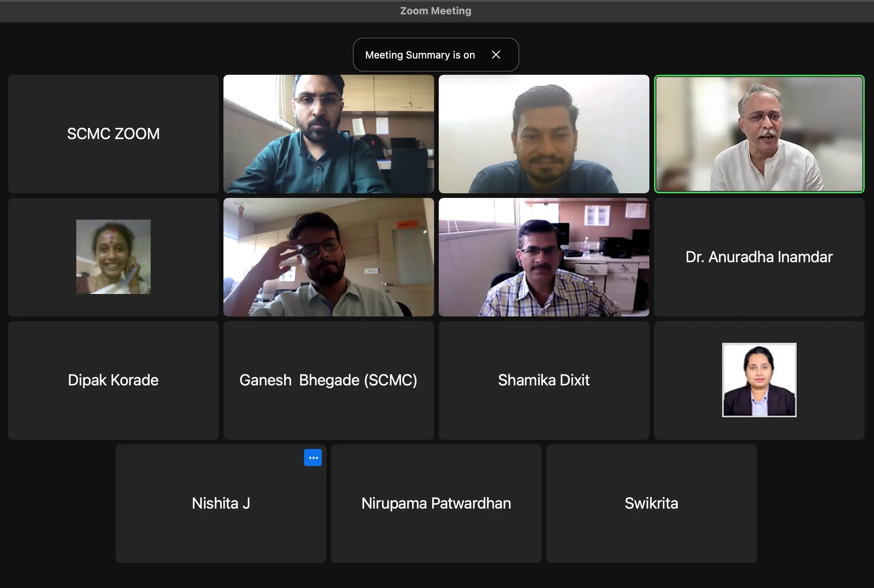Select the SCMC ZOOM participant tile

click(x=113, y=134)
